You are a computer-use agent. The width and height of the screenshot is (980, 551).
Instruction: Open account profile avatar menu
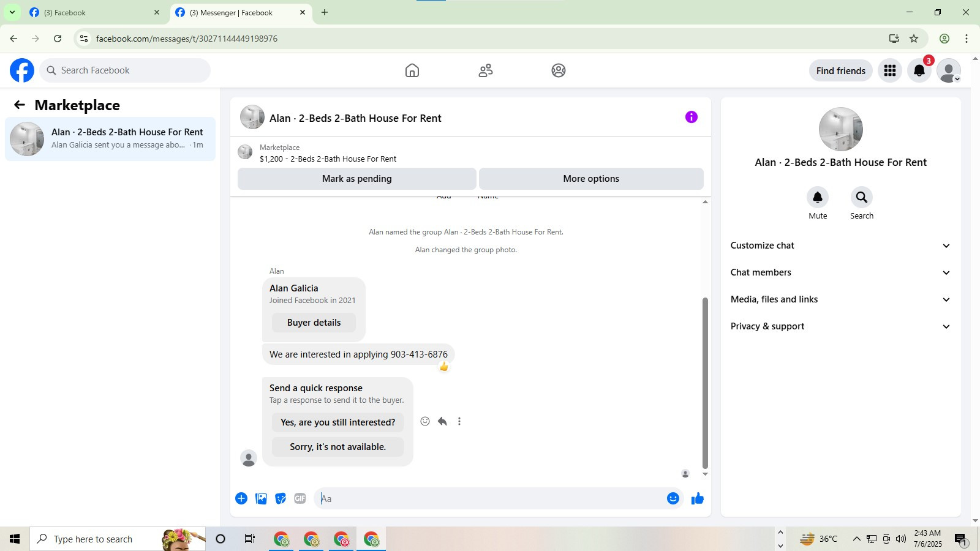(x=949, y=70)
